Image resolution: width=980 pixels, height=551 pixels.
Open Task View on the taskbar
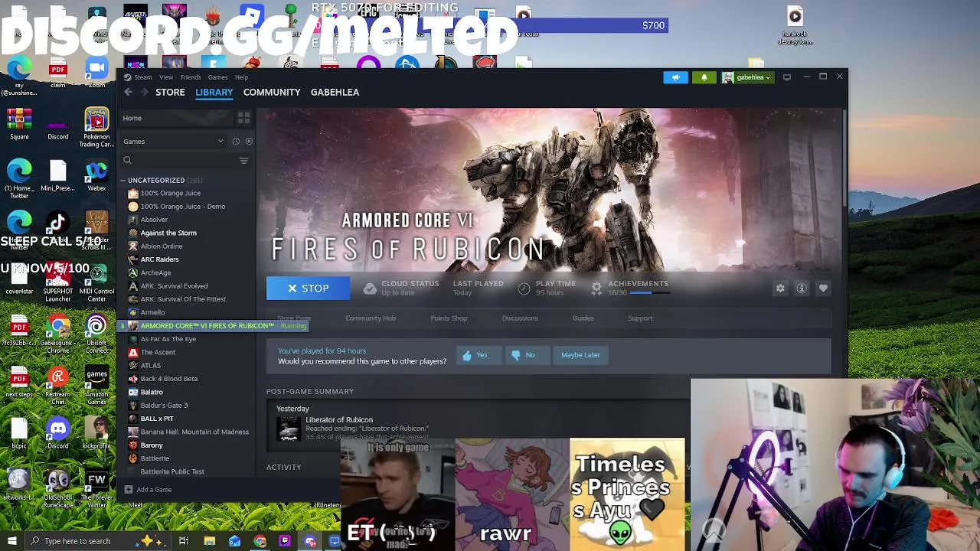184,541
